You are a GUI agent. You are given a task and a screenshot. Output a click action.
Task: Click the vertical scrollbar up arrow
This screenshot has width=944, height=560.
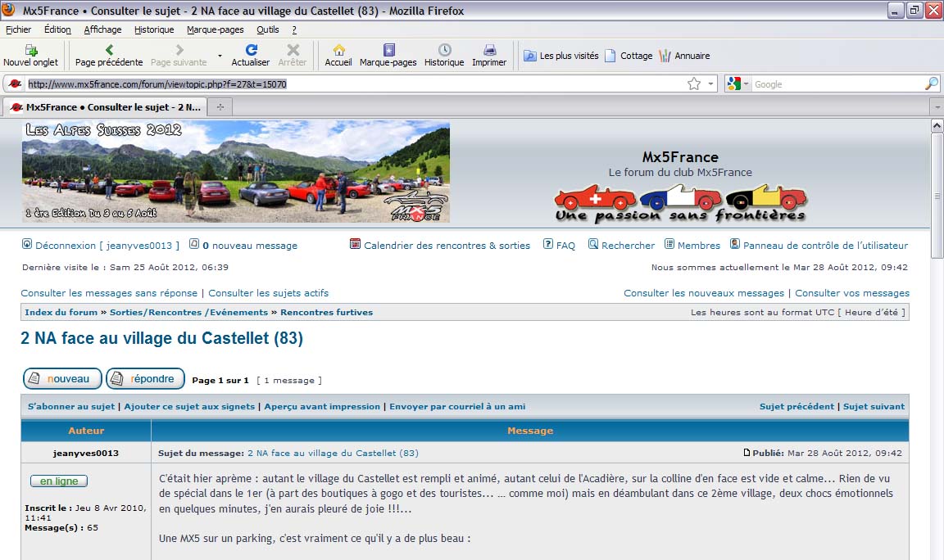pyautogui.click(x=937, y=125)
